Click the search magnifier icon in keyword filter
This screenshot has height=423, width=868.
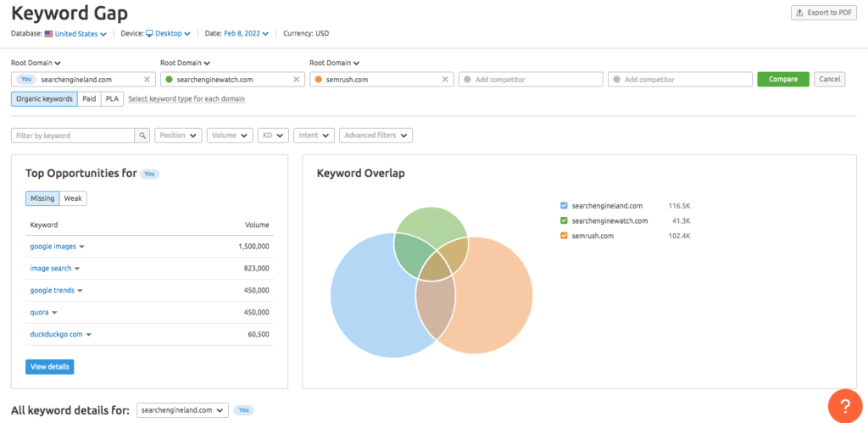point(142,136)
